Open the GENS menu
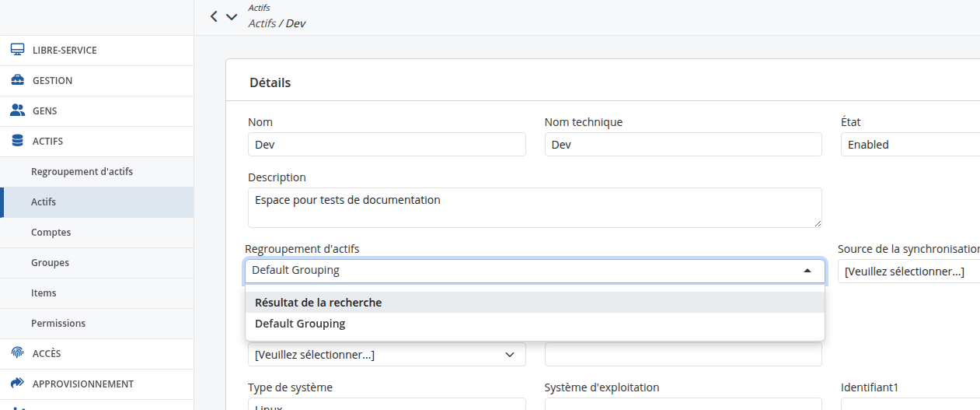Image resolution: width=980 pixels, height=410 pixels. coord(96,110)
